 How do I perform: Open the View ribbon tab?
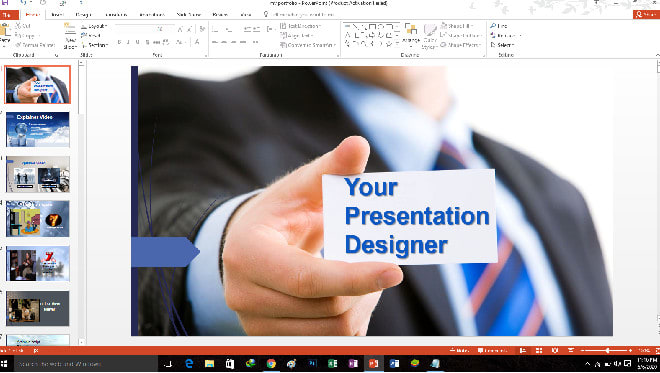(x=246, y=15)
